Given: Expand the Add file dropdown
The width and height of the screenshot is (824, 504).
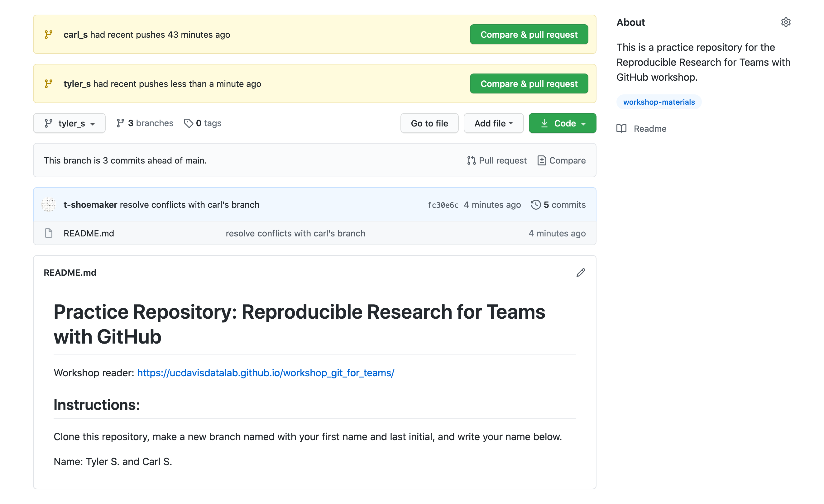Looking at the screenshot, I should [x=494, y=123].
